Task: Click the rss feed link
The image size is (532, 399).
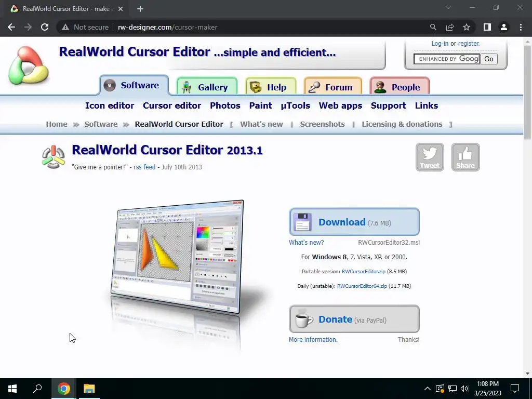Action: 144,167
